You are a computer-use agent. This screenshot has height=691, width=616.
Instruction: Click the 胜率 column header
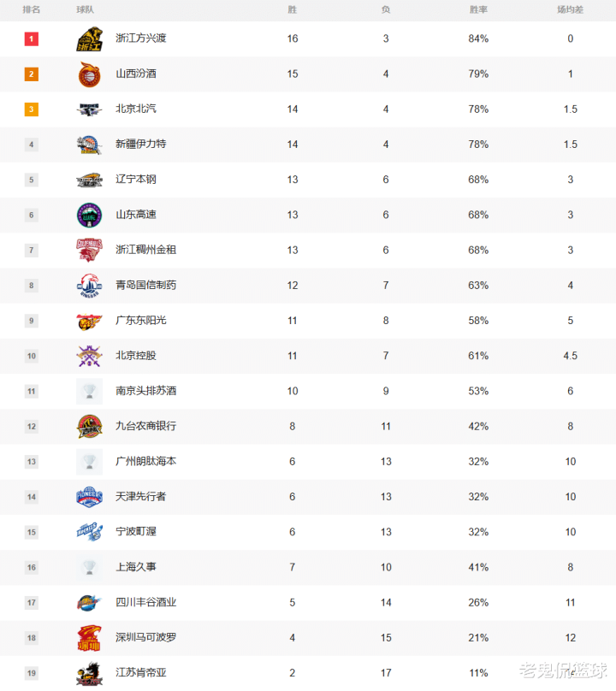click(x=478, y=9)
